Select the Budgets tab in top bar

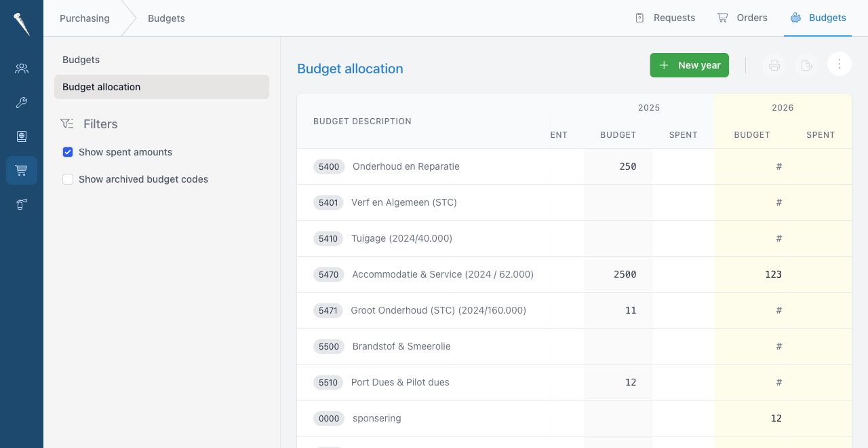[x=818, y=18]
